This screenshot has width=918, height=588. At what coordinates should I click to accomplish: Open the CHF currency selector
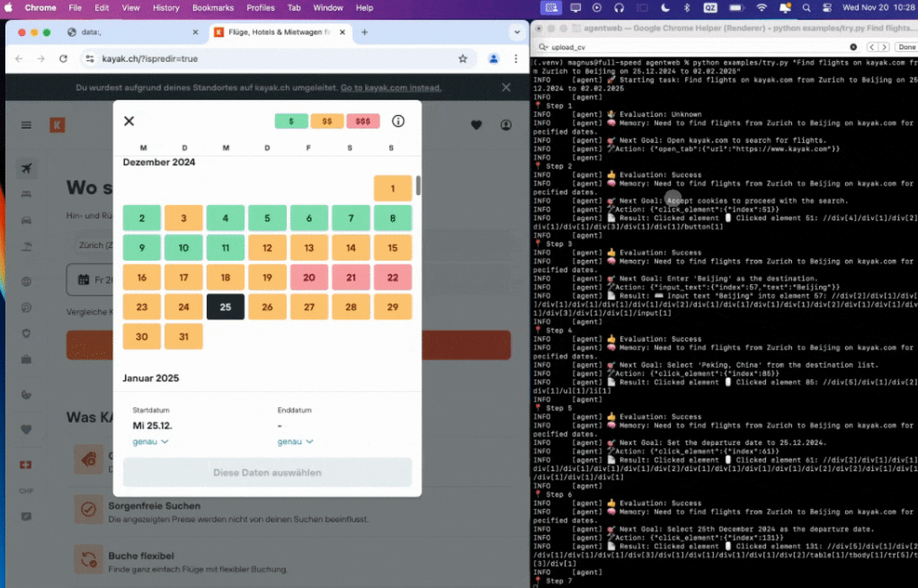pyautogui.click(x=26, y=491)
